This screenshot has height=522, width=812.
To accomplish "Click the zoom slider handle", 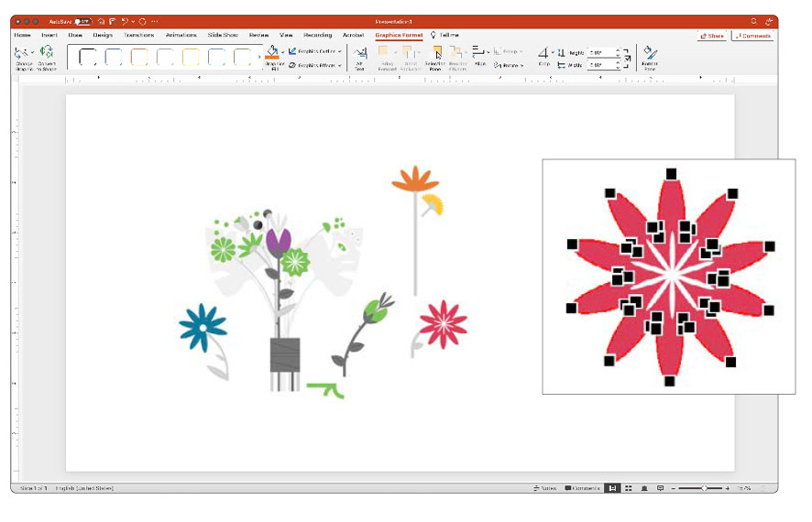I will (x=704, y=488).
